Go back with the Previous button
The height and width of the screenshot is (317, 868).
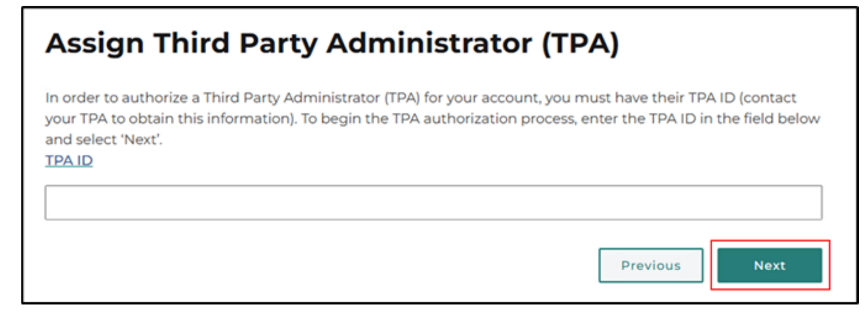(x=650, y=265)
